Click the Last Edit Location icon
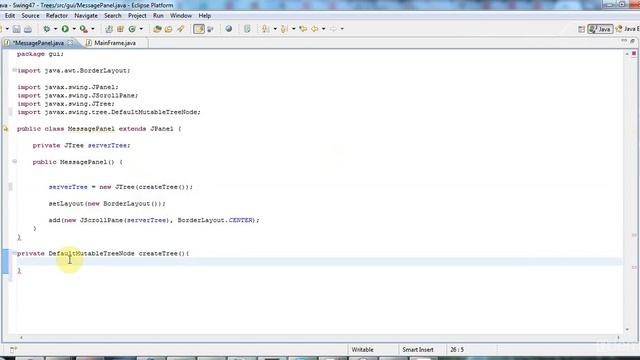 pyautogui.click(x=303, y=29)
